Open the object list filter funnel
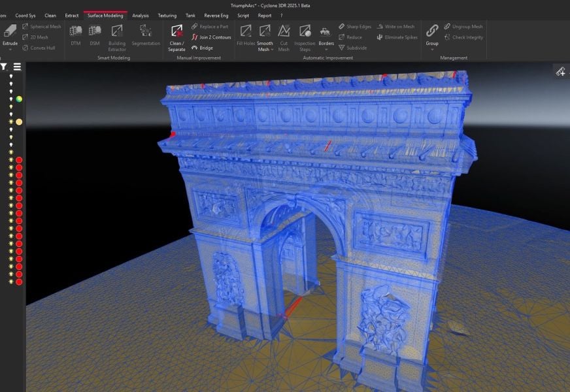Viewport: 570px width, 392px height. [x=4, y=67]
